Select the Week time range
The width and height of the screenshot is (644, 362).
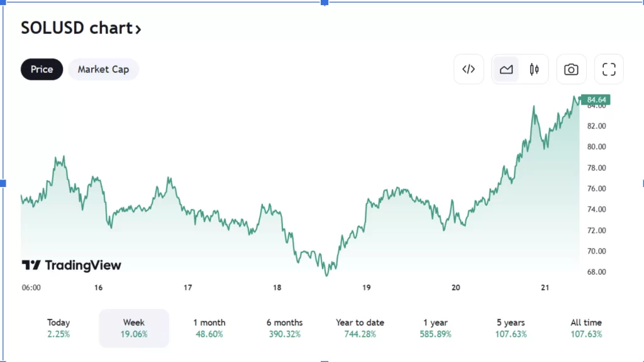(x=134, y=328)
